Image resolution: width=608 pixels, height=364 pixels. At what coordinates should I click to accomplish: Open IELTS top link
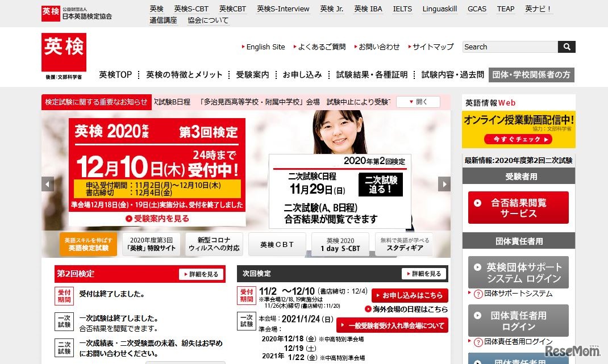(x=402, y=9)
